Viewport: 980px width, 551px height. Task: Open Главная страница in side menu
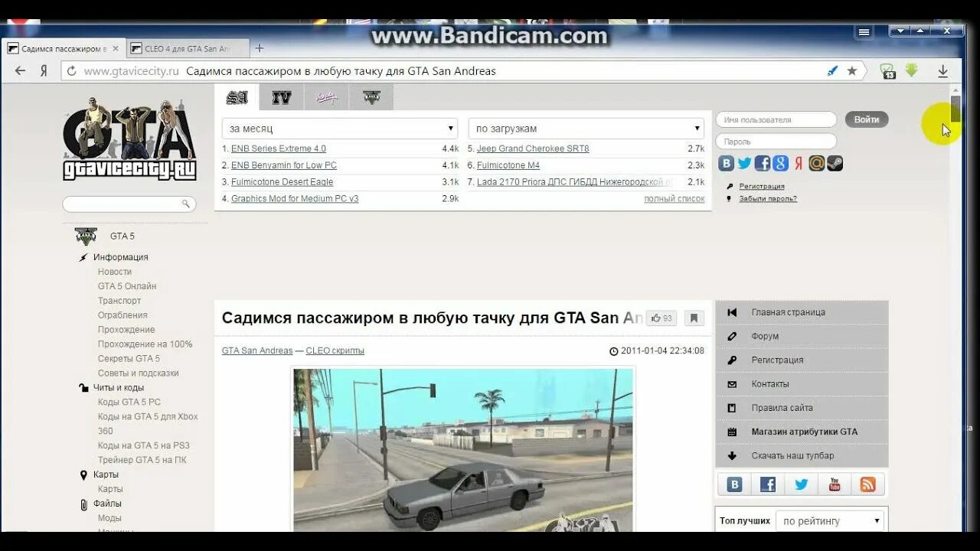802,312
